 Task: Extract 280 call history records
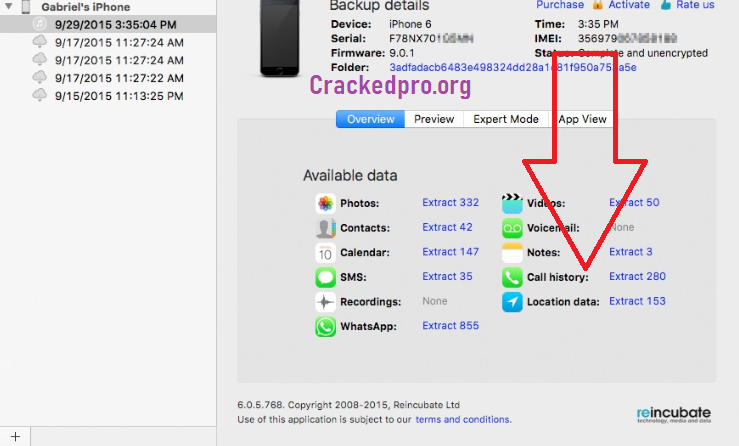(x=637, y=276)
